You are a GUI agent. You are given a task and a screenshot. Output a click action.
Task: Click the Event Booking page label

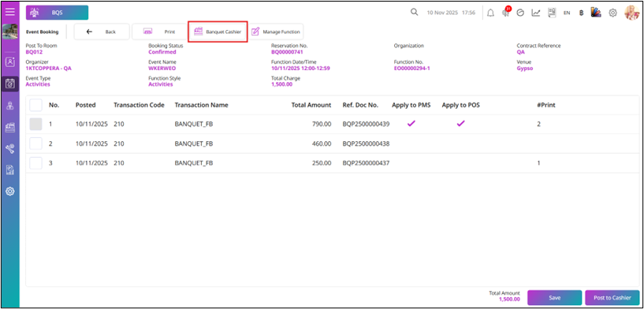42,32
